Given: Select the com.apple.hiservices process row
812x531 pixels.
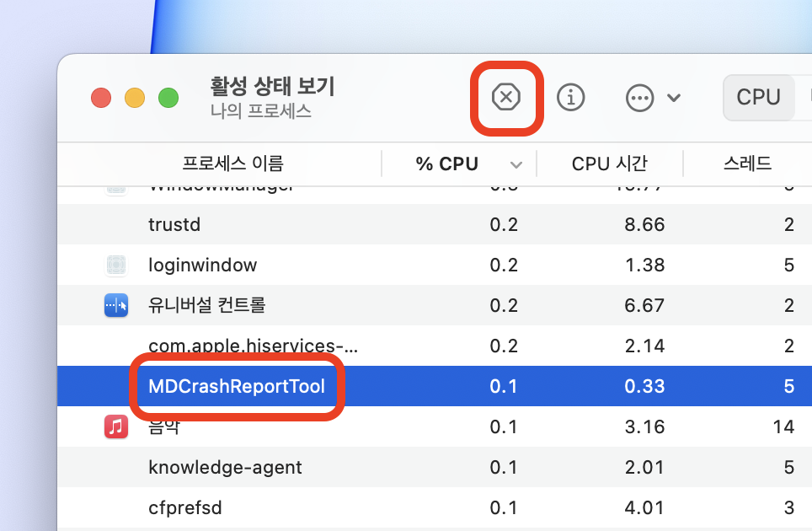Looking at the screenshot, I should click(x=435, y=346).
